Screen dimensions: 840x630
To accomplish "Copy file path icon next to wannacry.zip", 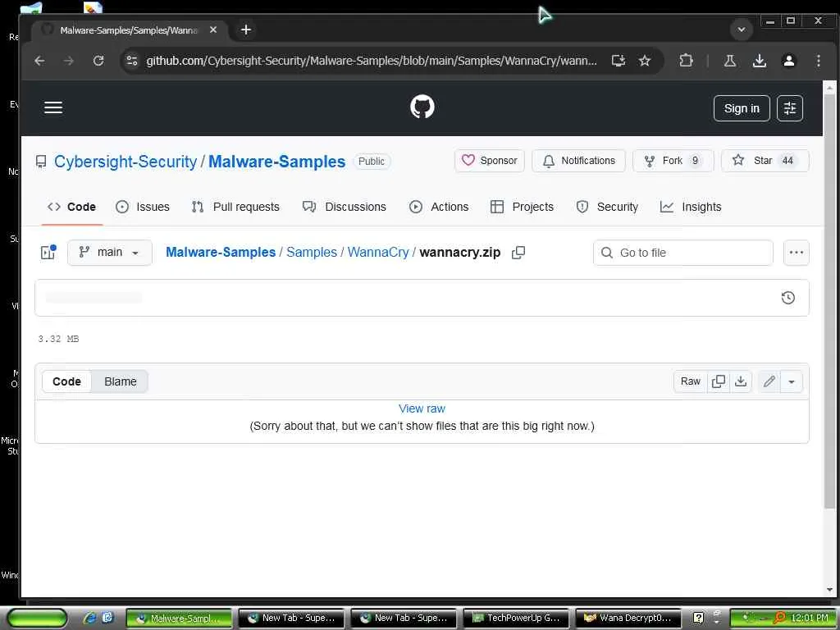I will pyautogui.click(x=518, y=253).
